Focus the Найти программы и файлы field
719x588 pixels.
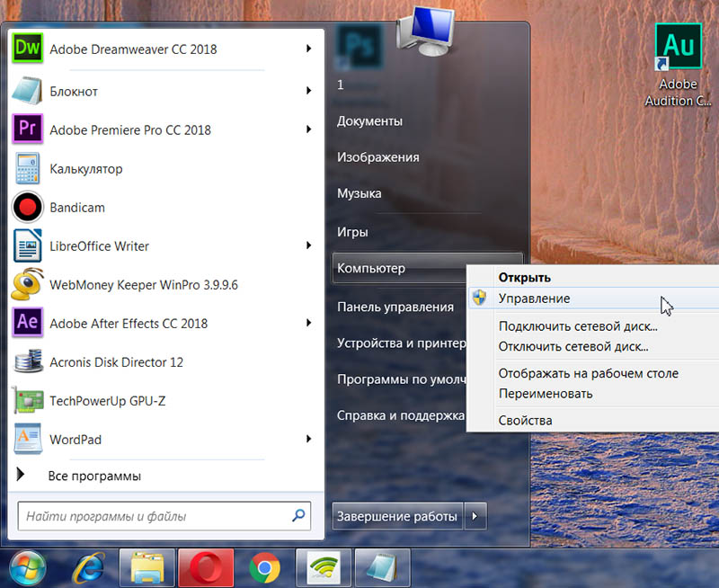[164, 516]
